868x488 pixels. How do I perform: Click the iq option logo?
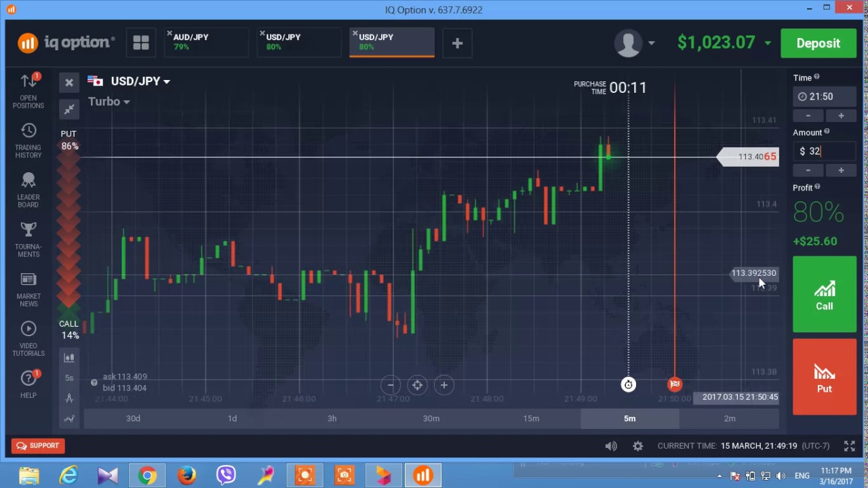(66, 43)
